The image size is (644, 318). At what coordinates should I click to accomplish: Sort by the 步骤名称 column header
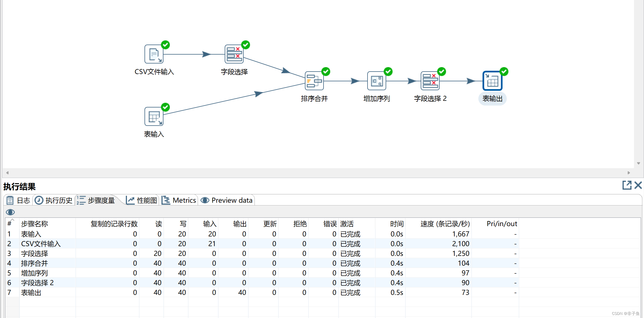[x=35, y=224]
